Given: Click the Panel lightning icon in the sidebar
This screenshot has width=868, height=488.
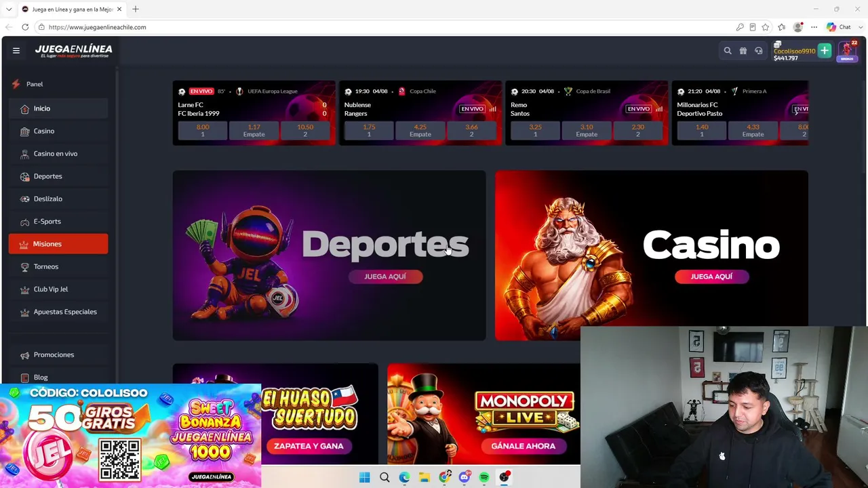Looking at the screenshot, I should (x=16, y=84).
